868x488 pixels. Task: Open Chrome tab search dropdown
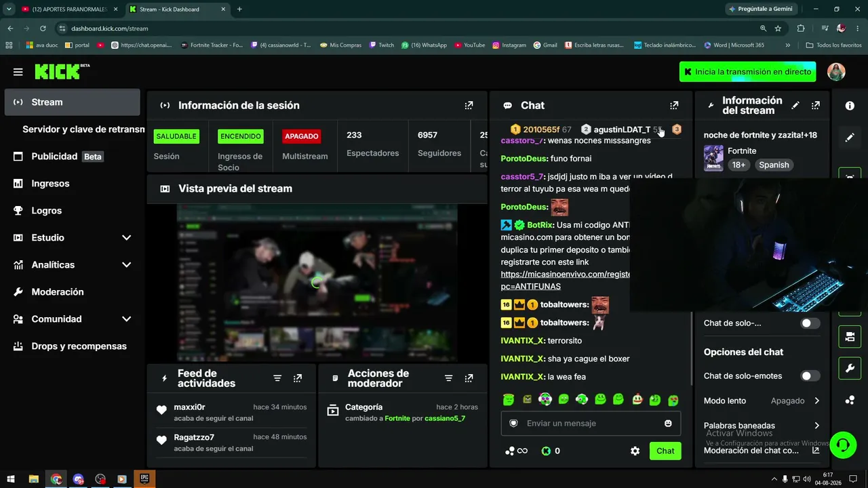coord(9,9)
